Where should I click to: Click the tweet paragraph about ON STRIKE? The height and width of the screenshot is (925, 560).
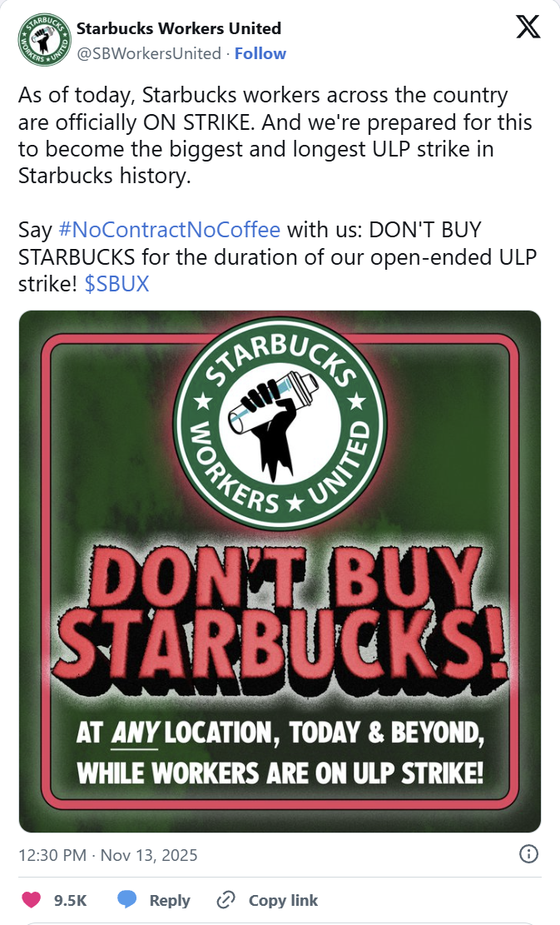tap(275, 136)
